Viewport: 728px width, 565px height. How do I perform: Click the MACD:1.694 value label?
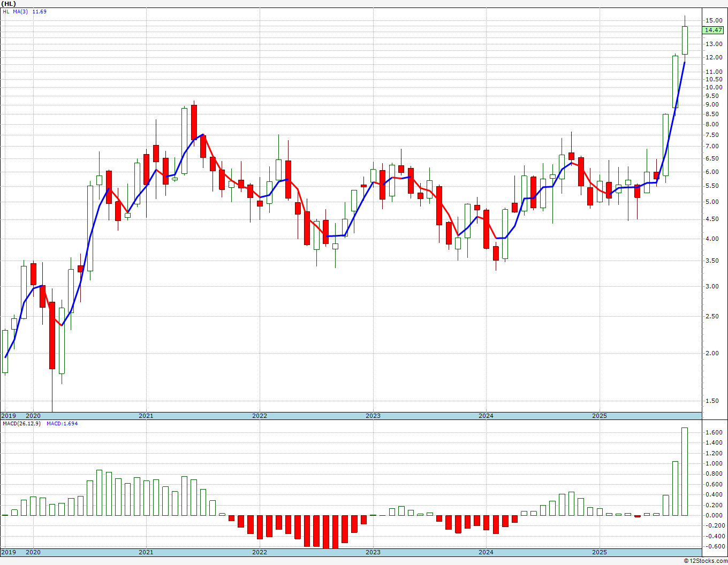click(x=62, y=423)
